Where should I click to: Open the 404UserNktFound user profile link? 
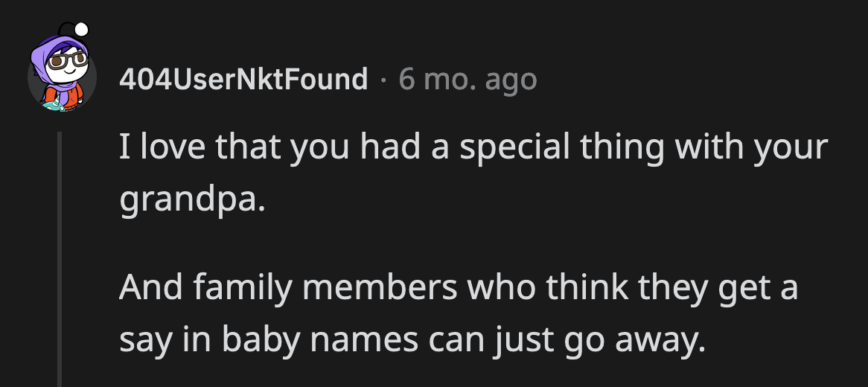point(243,79)
